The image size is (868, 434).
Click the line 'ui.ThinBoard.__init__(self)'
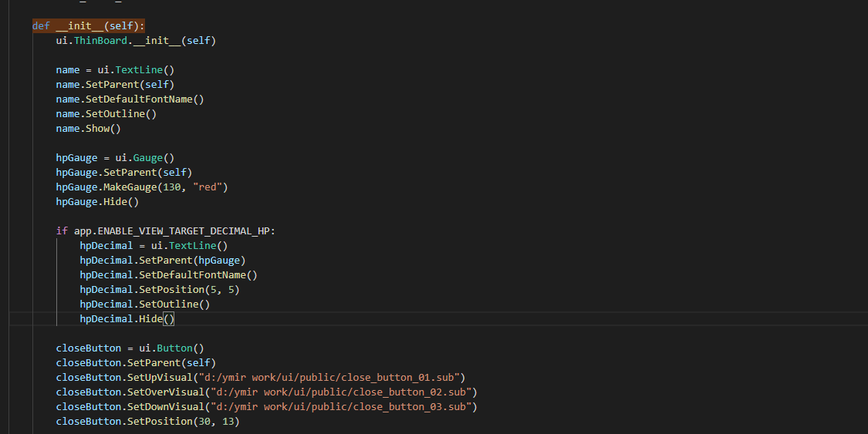coord(136,40)
